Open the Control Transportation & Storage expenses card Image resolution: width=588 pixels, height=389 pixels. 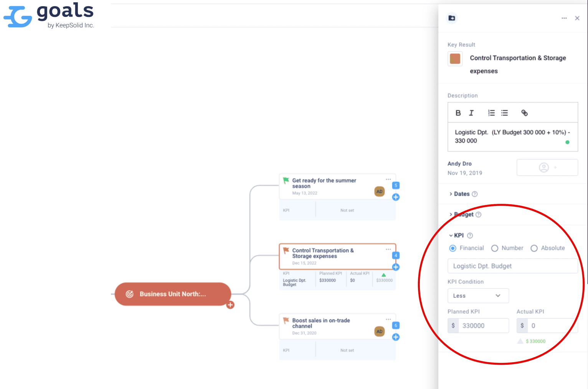click(x=337, y=257)
